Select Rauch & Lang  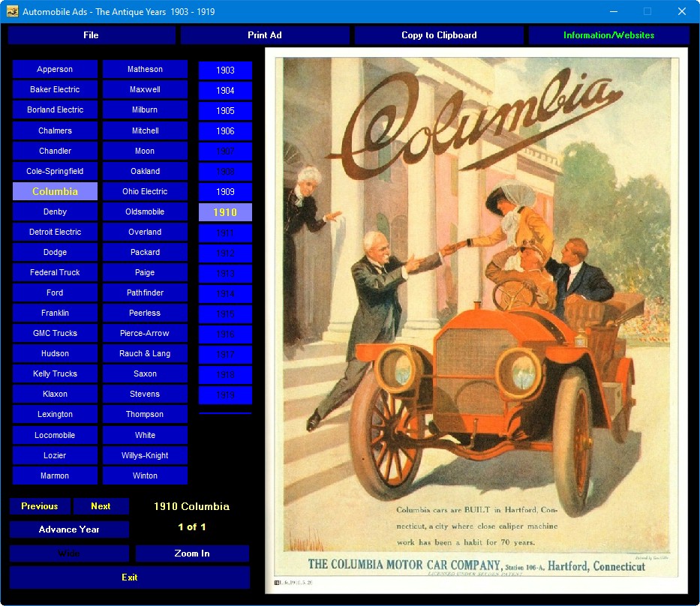point(145,353)
